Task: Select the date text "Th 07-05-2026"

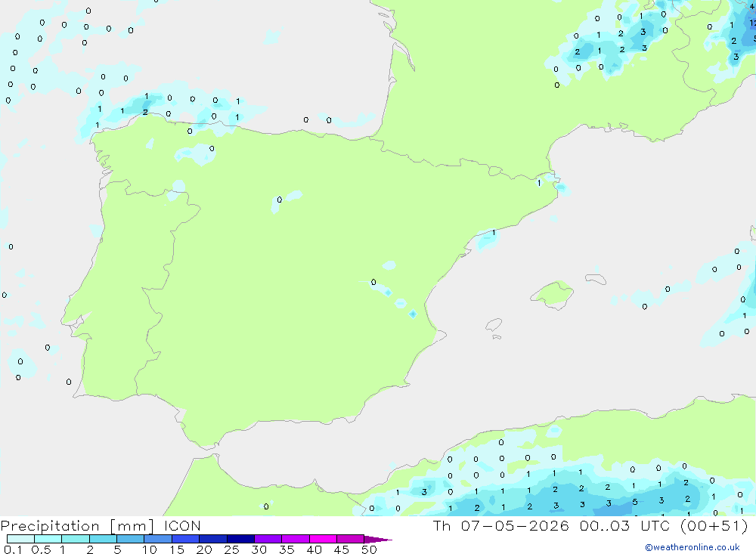Action: pyautogui.click(x=501, y=525)
